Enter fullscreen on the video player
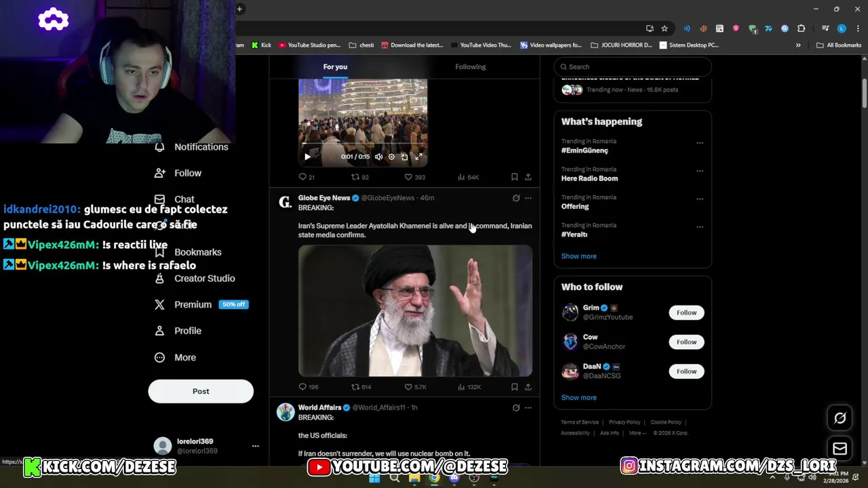 coord(418,157)
